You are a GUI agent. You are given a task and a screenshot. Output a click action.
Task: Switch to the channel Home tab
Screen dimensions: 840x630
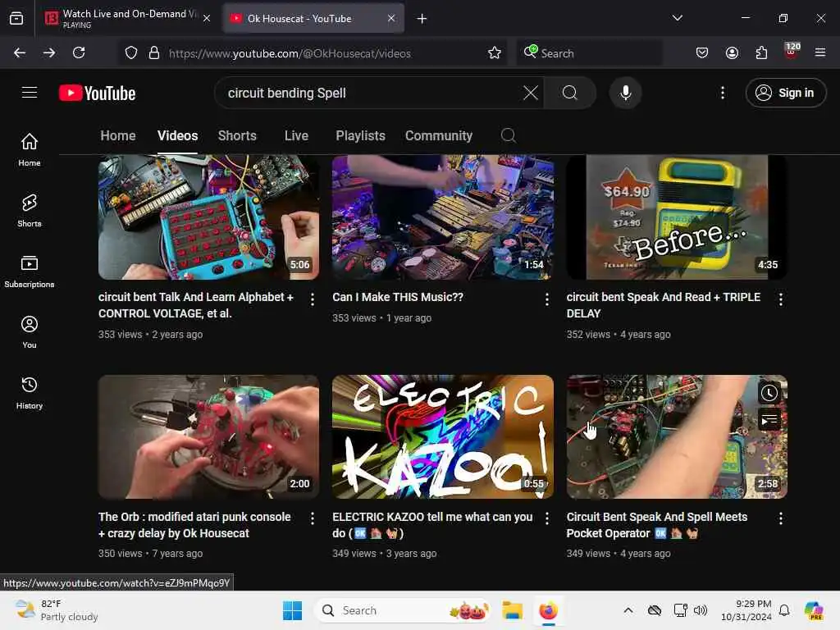click(118, 135)
